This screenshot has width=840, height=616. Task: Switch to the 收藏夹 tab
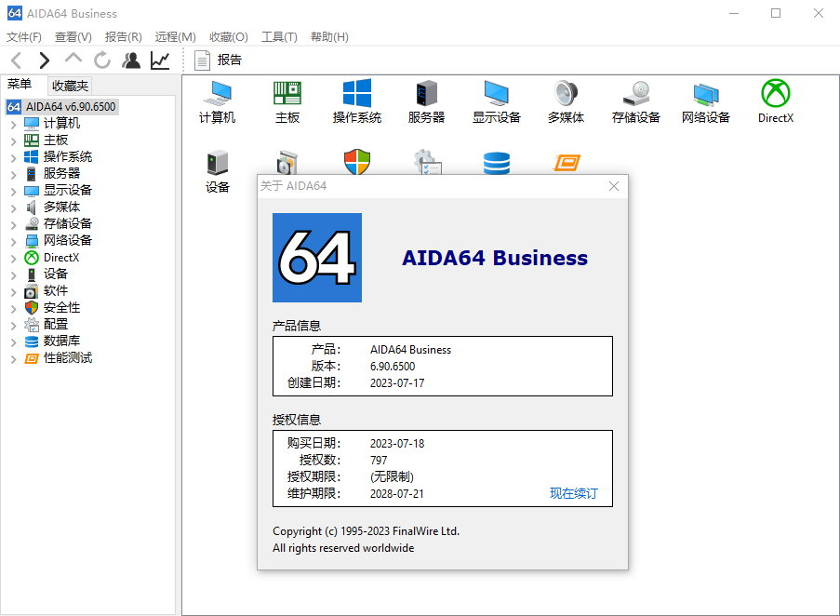click(x=70, y=86)
